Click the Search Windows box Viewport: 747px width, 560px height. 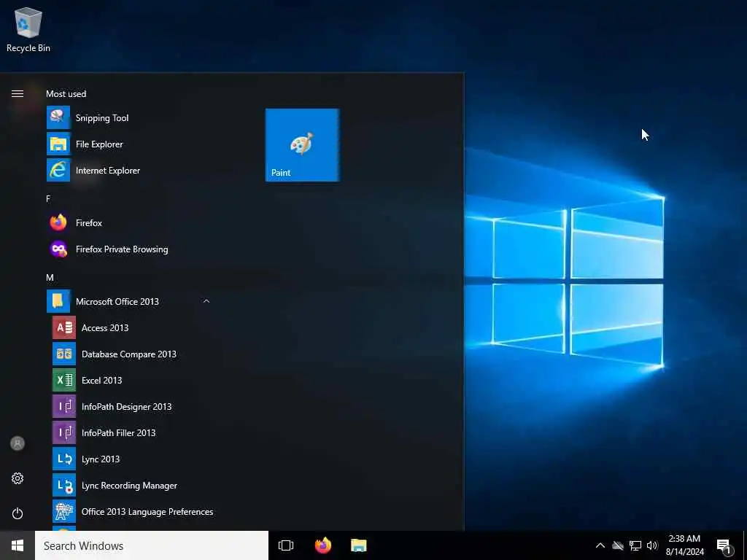[152, 545]
